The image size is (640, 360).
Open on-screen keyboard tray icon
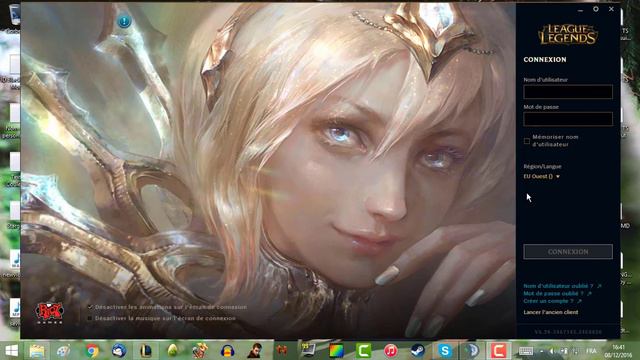526,351
